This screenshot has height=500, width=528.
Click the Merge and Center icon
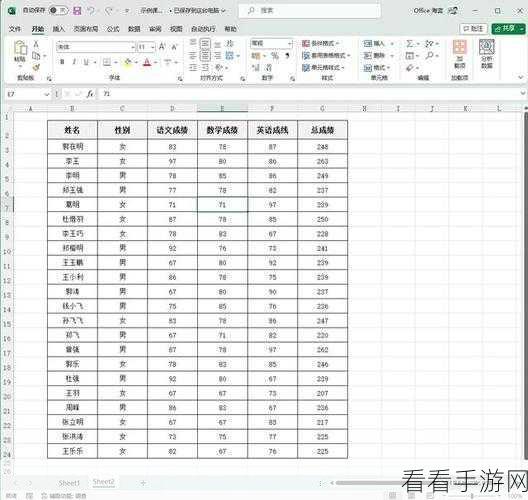(230, 56)
